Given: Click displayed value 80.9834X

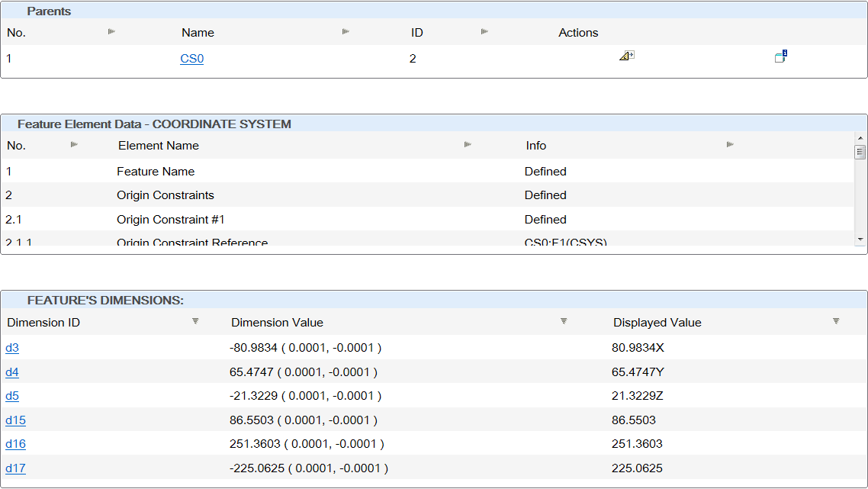Looking at the screenshot, I should tap(638, 348).
